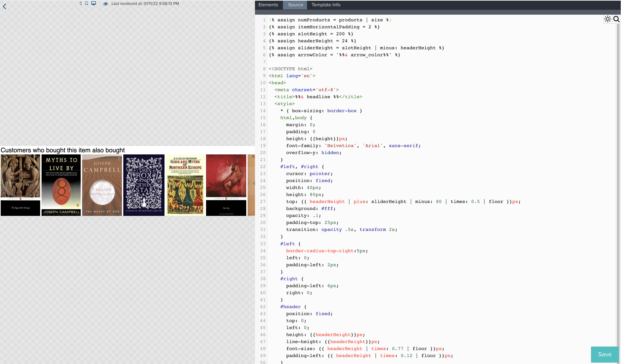Place cursor on 'assign itemHorizontalPadding = 2' line
This screenshot has width=621, height=364.
pos(324,27)
